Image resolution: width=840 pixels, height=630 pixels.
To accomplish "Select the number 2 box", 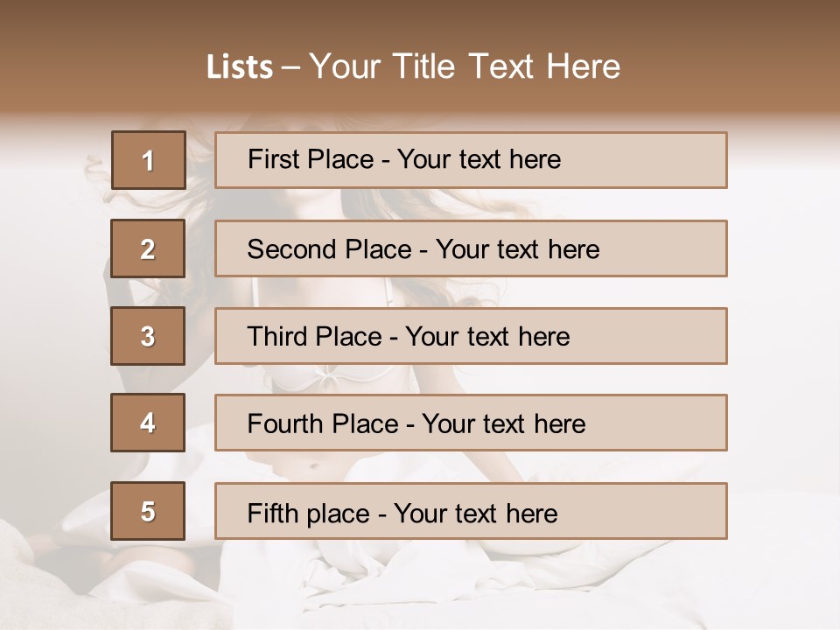I will click(x=148, y=248).
